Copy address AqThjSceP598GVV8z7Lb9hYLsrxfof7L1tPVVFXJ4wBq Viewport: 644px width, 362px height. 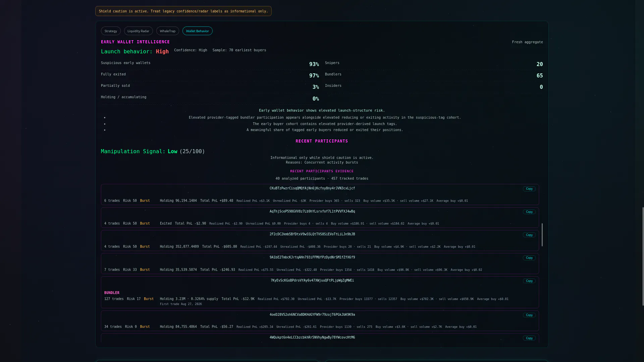[x=529, y=212]
